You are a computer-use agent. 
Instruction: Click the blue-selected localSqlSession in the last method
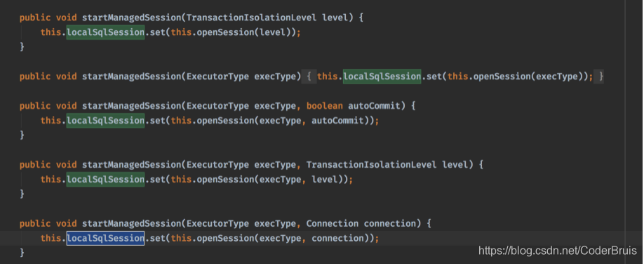105,238
